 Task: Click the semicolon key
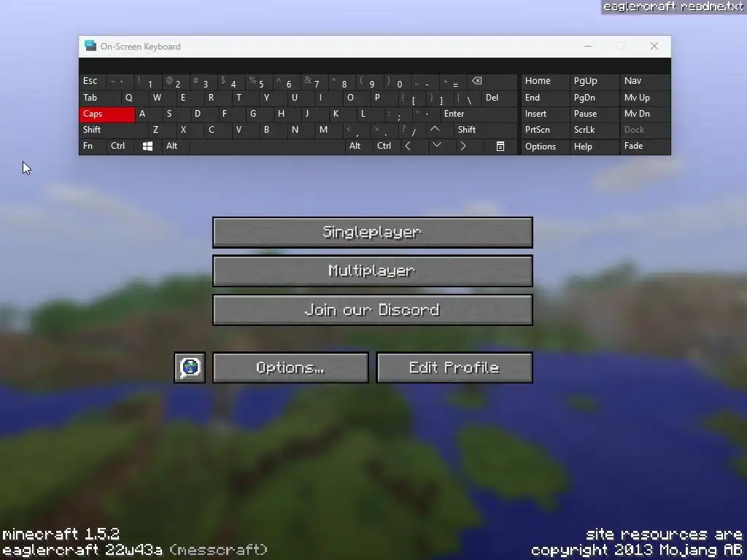click(x=398, y=114)
